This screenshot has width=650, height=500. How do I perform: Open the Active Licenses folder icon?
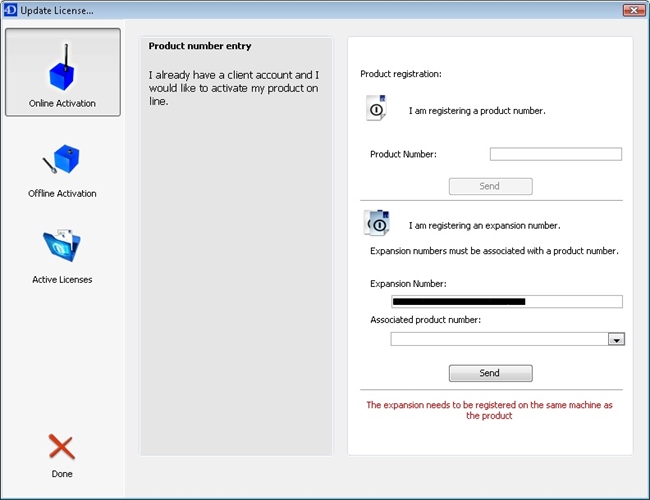coord(62,246)
